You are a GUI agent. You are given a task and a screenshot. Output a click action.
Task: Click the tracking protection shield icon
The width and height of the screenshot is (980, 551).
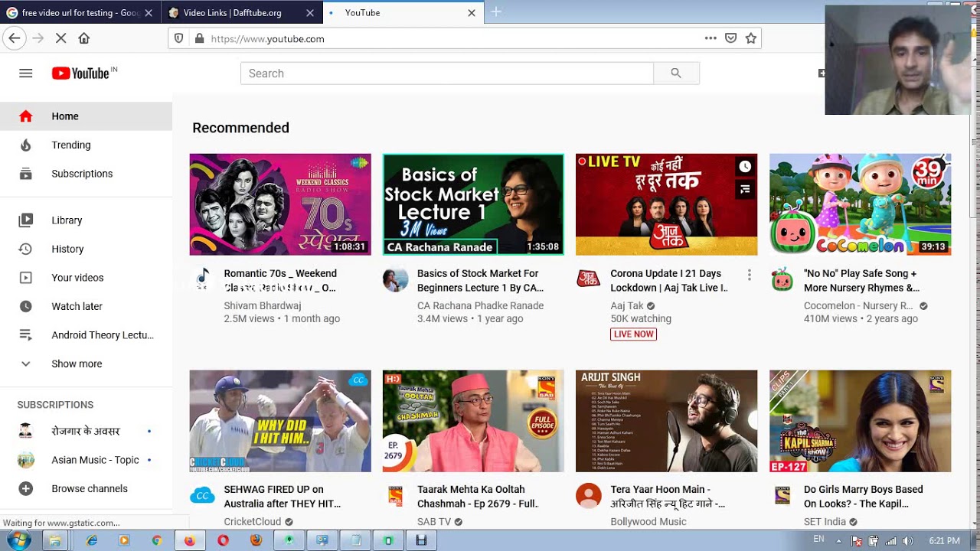click(x=179, y=38)
